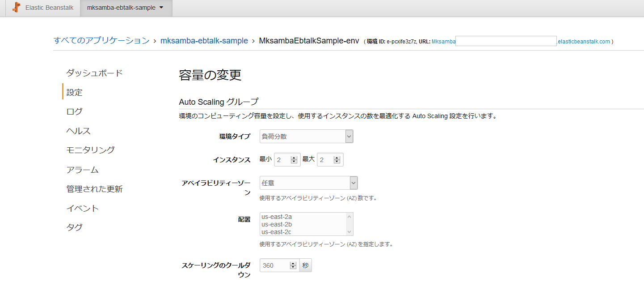The height and width of the screenshot is (282, 644).
Task: Open ヘルス page in sidebar
Action: 78,131
